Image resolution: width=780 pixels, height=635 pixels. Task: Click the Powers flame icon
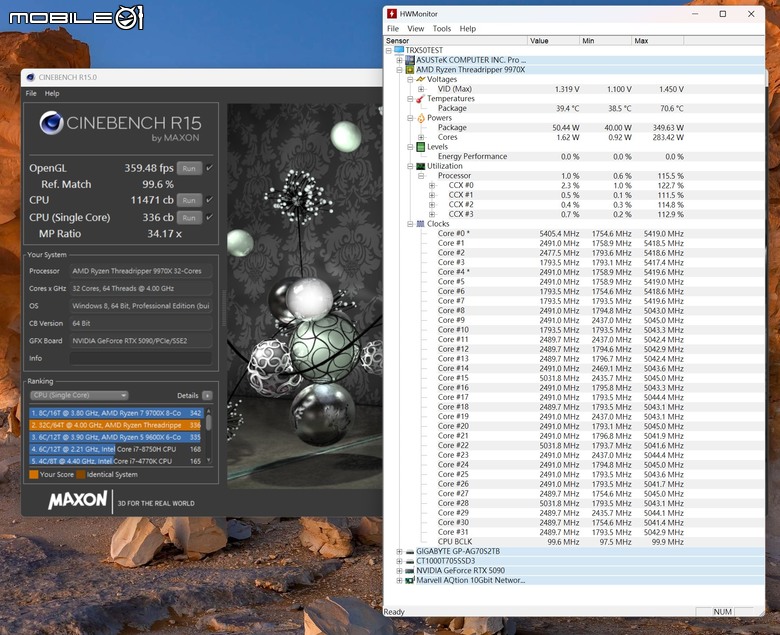(x=421, y=118)
